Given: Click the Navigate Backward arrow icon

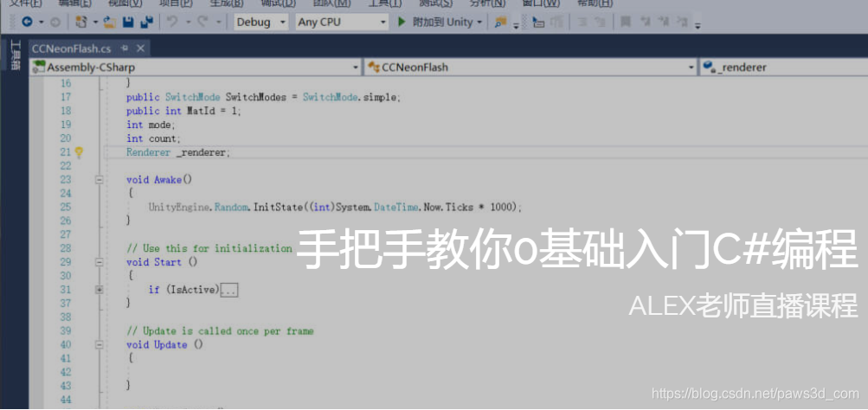Looking at the screenshot, I should [x=27, y=22].
